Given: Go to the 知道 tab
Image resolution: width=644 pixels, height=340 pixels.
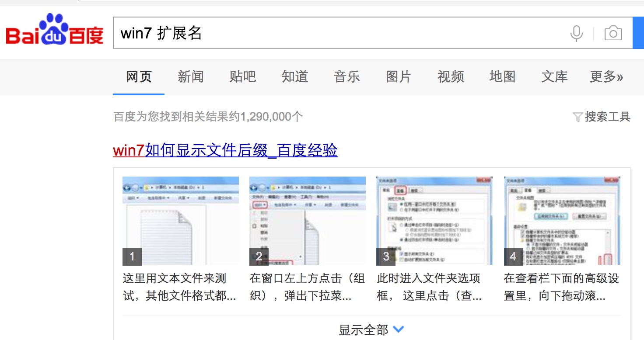Looking at the screenshot, I should 295,77.
